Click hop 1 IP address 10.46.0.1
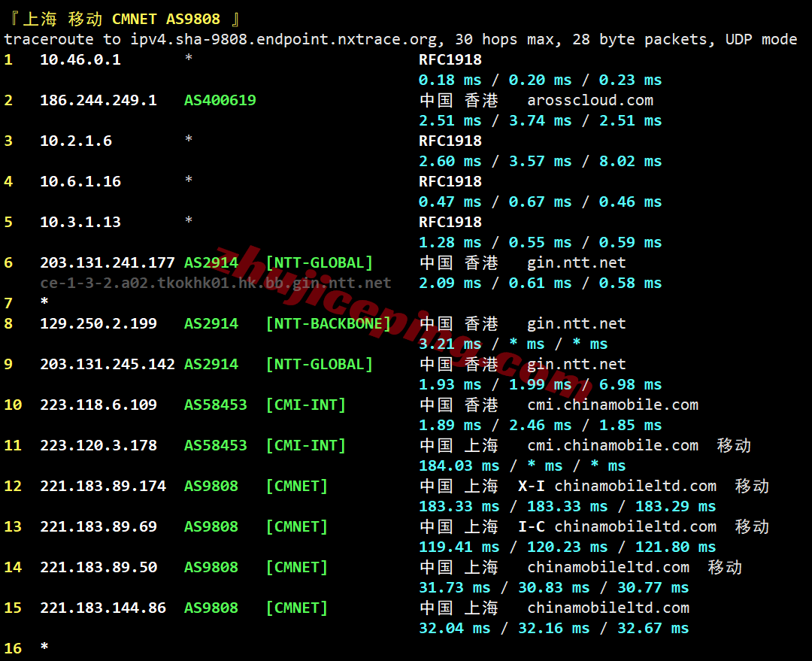The image size is (812, 661). pos(80,59)
